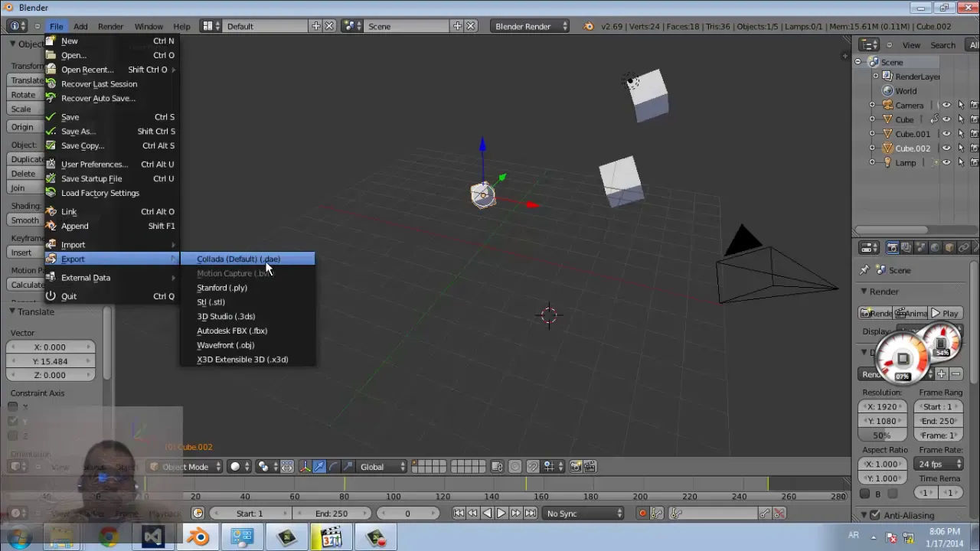Open the screen layout browse icon
Viewport: 980px width, 551px height.
click(x=211, y=26)
